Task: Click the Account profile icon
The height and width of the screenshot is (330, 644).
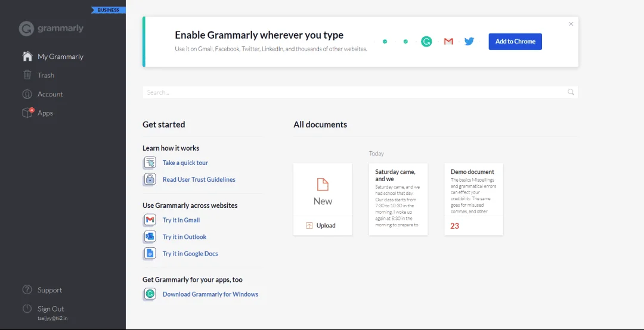Action: [x=27, y=94]
